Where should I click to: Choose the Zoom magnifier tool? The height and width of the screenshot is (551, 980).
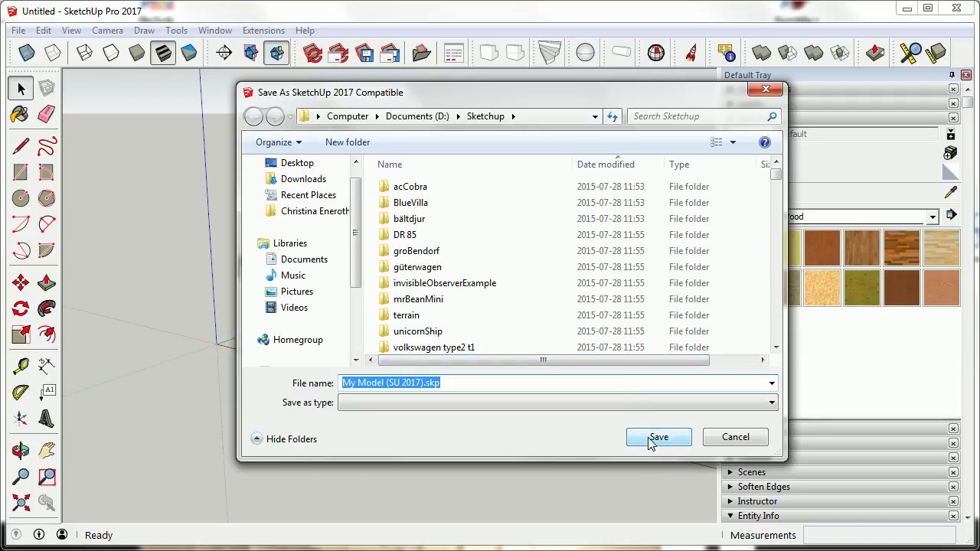[x=21, y=476]
